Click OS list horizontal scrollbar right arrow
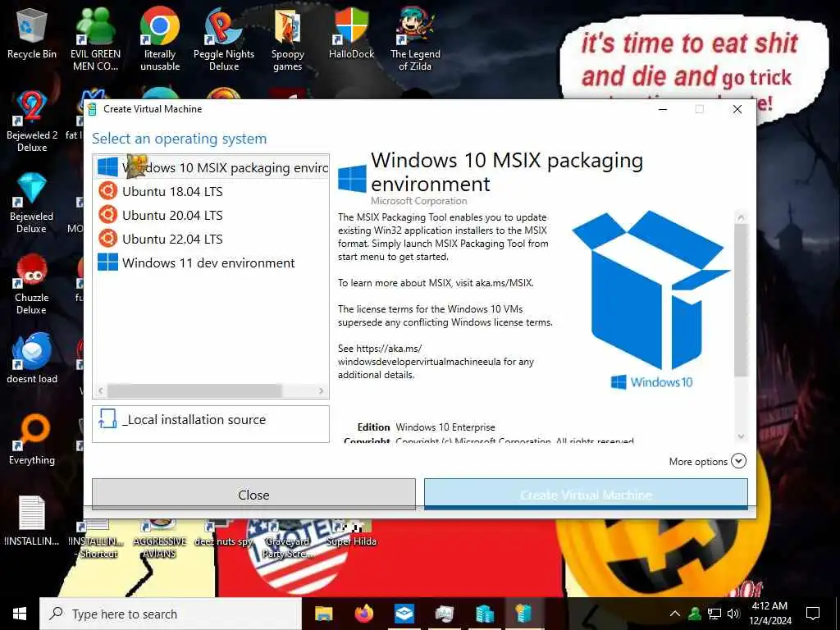Viewport: 840px width, 630px height. coord(321,391)
